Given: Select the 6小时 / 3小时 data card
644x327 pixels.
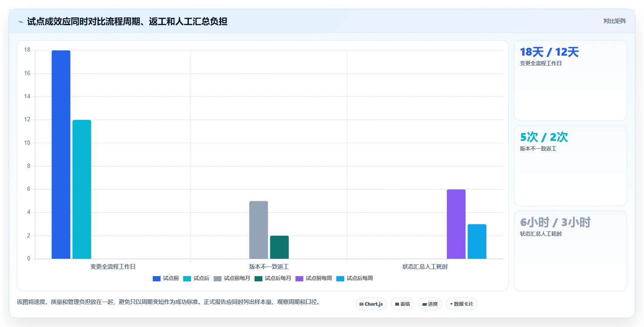Looking at the screenshot, I should (x=570, y=251).
